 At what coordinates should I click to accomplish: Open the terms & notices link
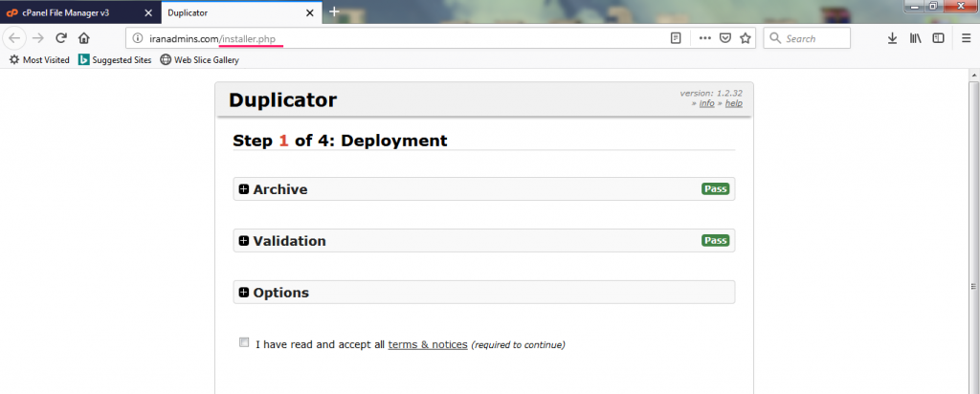pos(428,344)
